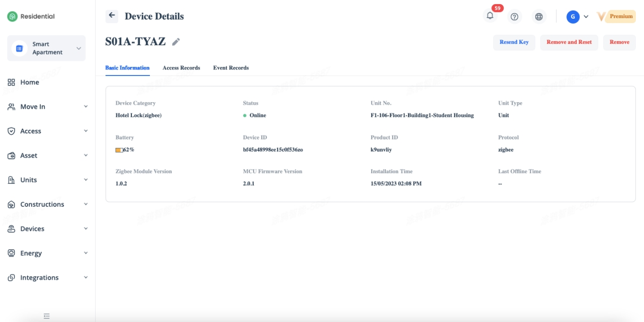The height and width of the screenshot is (322, 644).
Task: Click the Remove and Reset button
Action: tap(569, 42)
